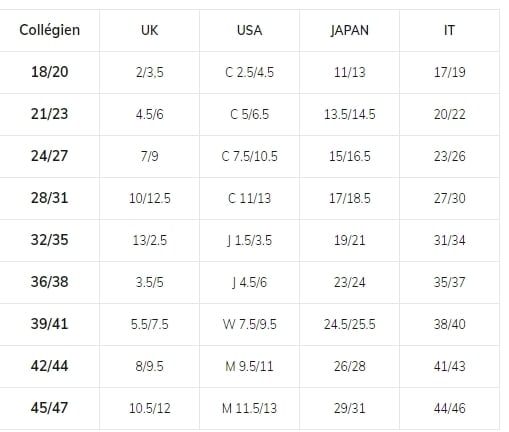Click USA value W 7.5/9.5
The width and height of the screenshot is (509, 432).
249,324
